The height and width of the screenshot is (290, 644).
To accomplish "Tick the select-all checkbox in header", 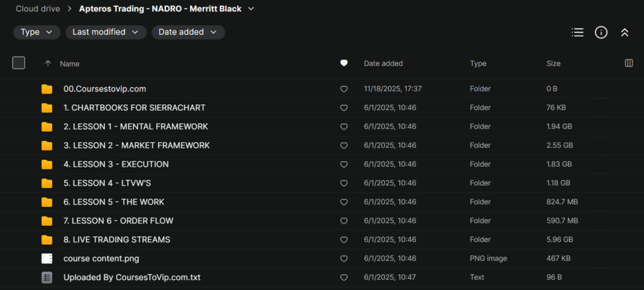I will click(19, 63).
